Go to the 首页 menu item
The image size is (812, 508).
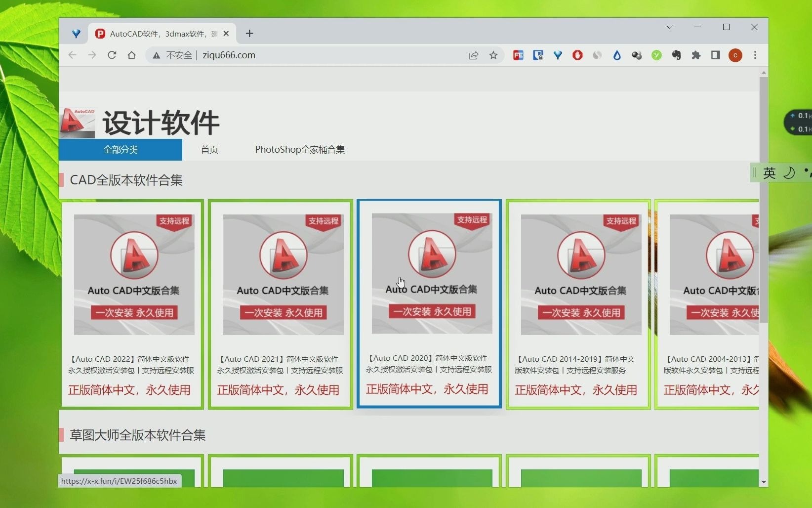pyautogui.click(x=209, y=150)
